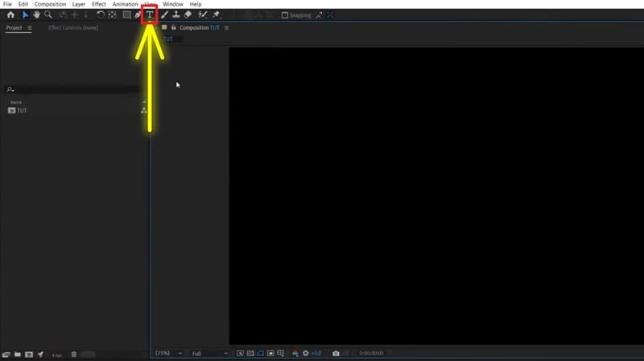Click the 0:00:00:00 preview time
Screen dimensions: 644x361
click(371, 353)
